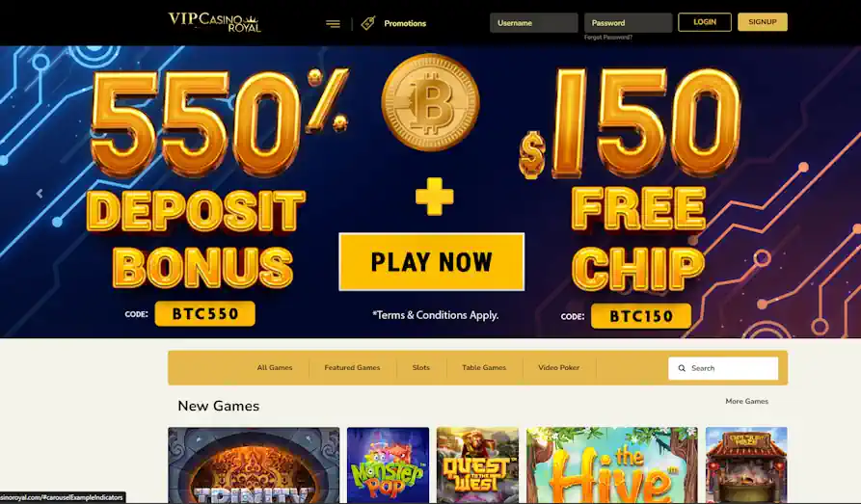Click the PLAY NOW banner button
The image size is (861, 504).
(432, 262)
